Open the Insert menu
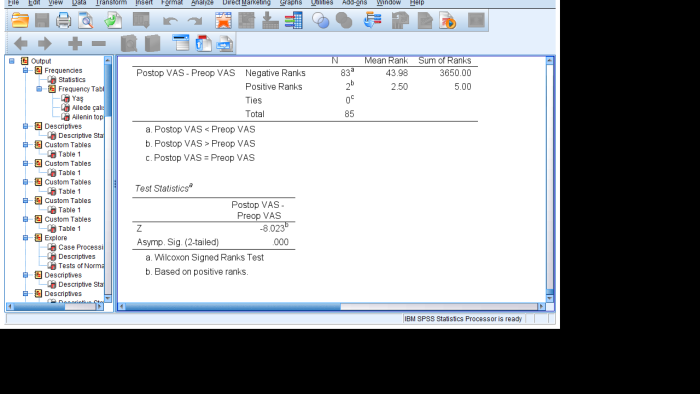This screenshot has width=700, height=394. pyautogui.click(x=144, y=3)
